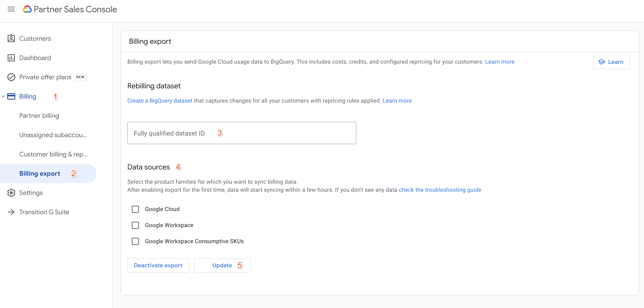Viewport: 644px width, 308px height.
Task: Open Customer billing & rep... submenu
Action: (53, 154)
